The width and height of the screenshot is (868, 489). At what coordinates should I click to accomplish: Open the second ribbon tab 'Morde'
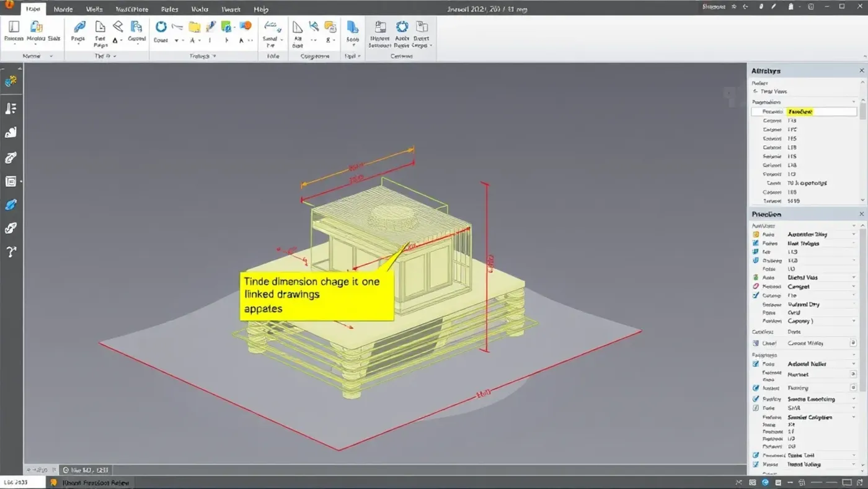[63, 9]
